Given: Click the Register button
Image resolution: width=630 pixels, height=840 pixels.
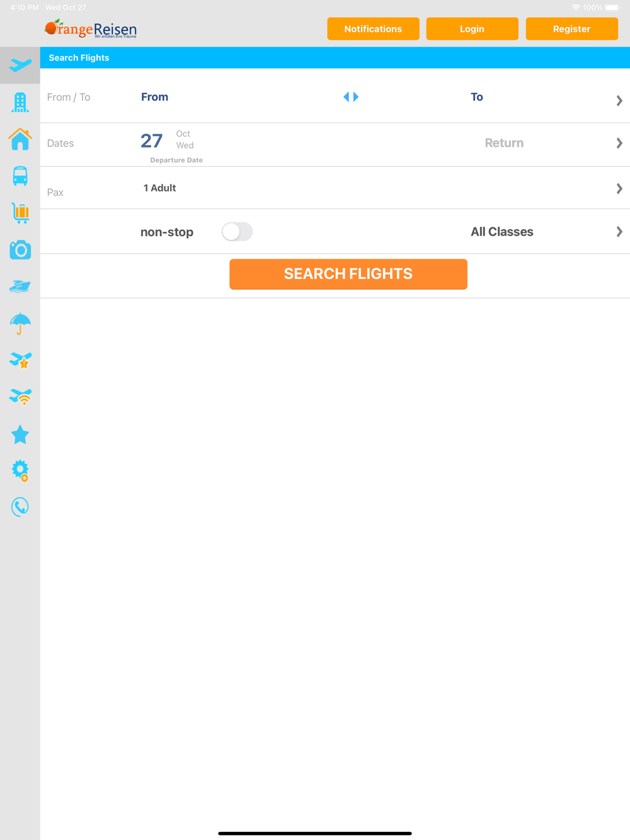Looking at the screenshot, I should tap(571, 29).
